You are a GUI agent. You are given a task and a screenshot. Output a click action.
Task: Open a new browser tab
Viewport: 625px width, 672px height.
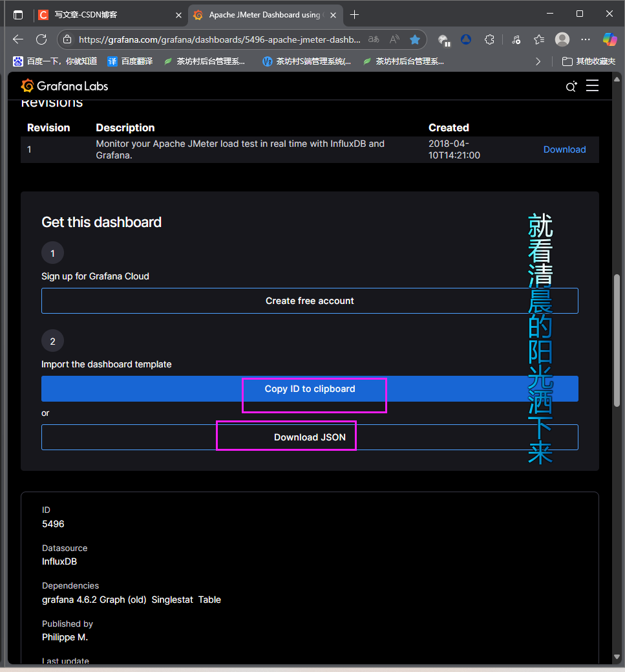354,15
